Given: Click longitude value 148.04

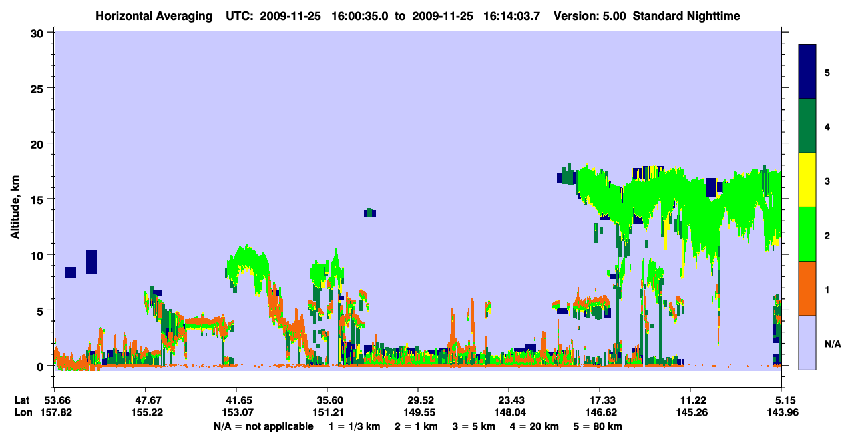Looking at the screenshot, I should tap(509, 412).
